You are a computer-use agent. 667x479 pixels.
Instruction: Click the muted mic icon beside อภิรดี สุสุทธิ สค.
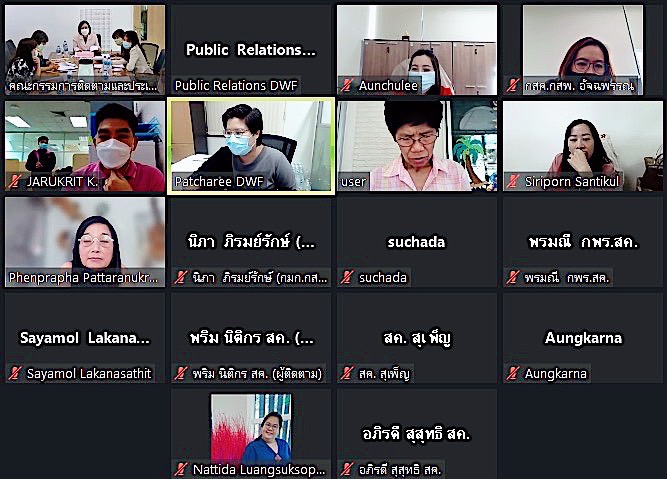(x=346, y=469)
